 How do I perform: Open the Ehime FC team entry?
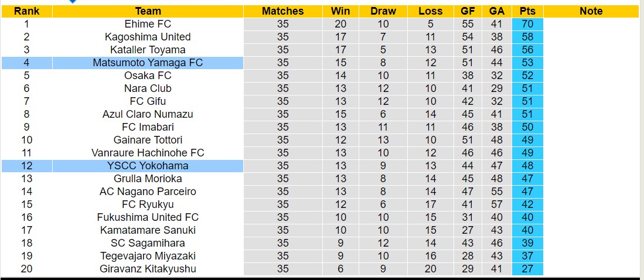click(x=148, y=24)
